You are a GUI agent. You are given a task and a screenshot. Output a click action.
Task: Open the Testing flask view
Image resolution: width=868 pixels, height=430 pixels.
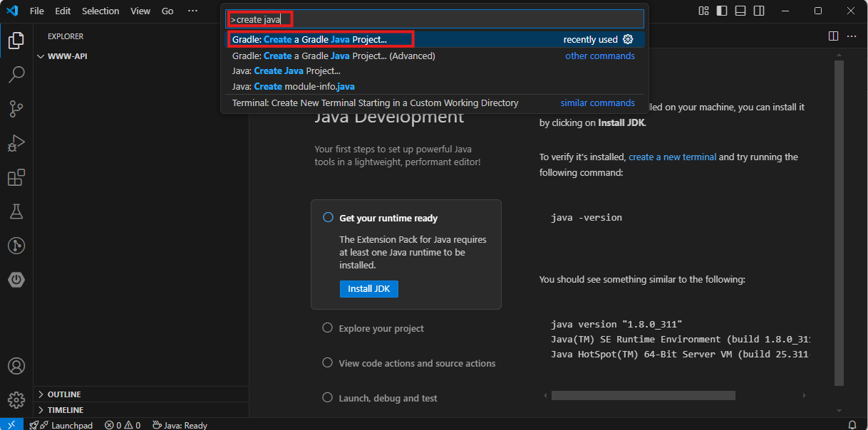tap(16, 211)
